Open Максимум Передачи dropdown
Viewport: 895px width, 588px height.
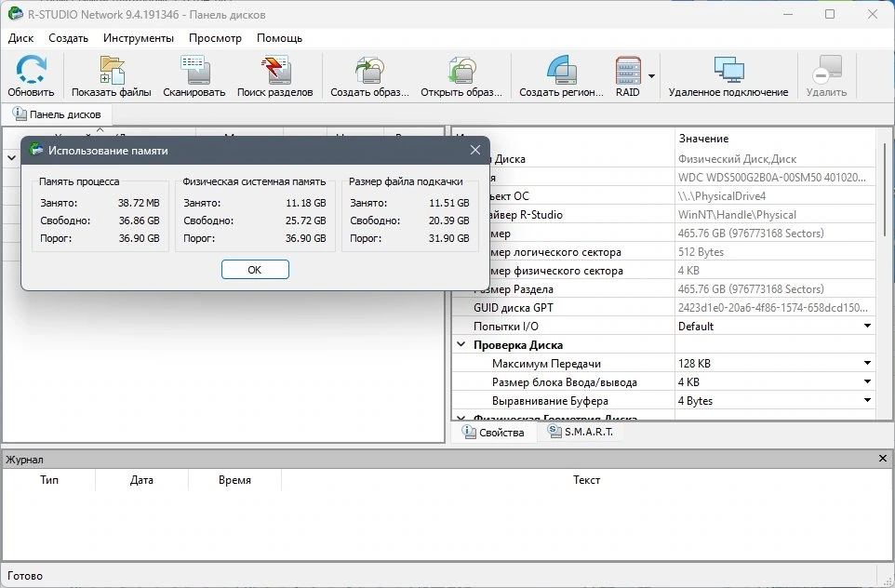point(867,363)
